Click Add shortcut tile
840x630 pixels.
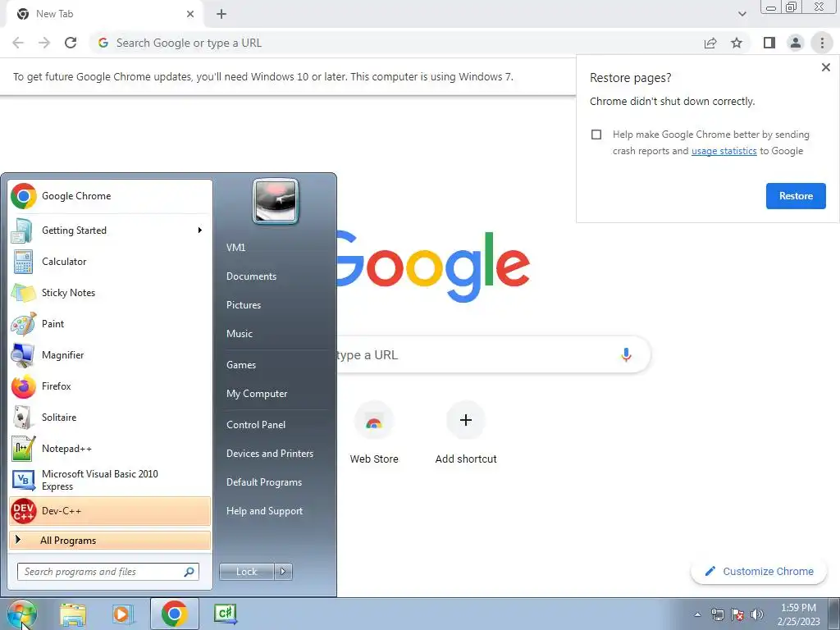coord(466,434)
